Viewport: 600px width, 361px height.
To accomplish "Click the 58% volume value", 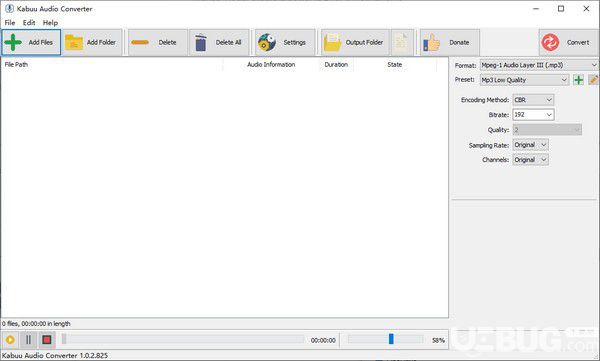I will click(439, 340).
